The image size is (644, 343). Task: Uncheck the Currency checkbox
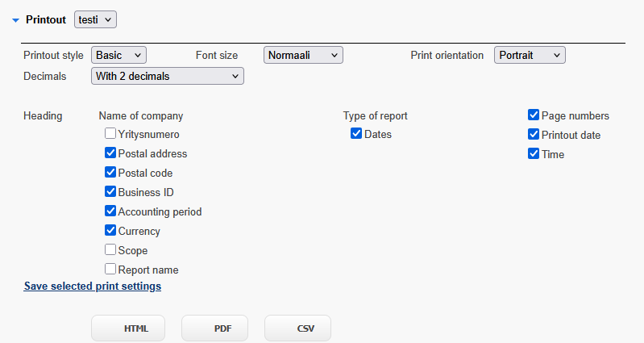pyautogui.click(x=110, y=230)
